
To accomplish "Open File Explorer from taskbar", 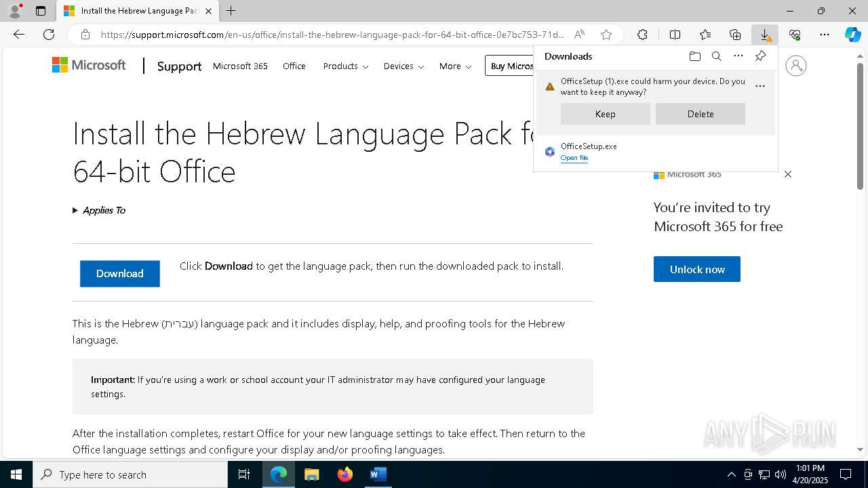I will (x=312, y=474).
